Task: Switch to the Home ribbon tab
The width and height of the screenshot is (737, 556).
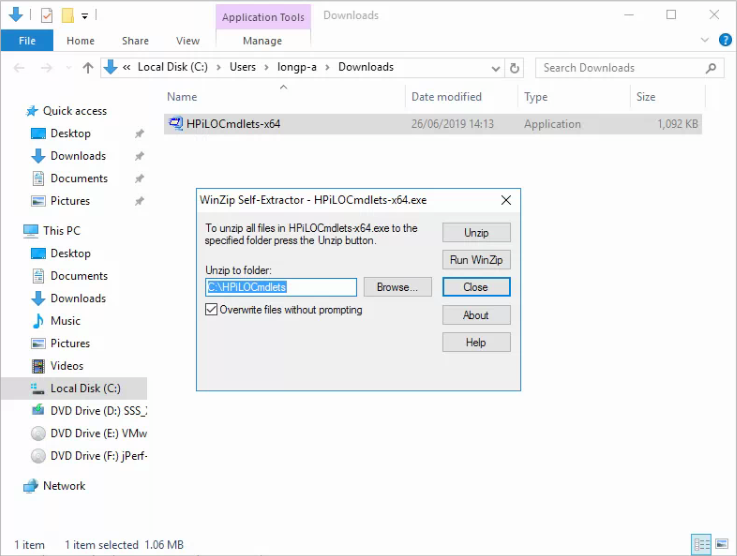Action: [80, 41]
